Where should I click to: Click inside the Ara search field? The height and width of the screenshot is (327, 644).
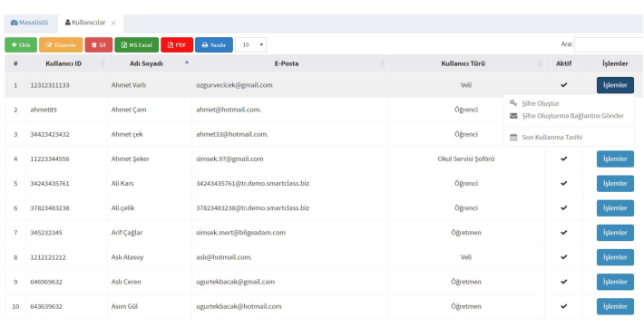point(609,44)
